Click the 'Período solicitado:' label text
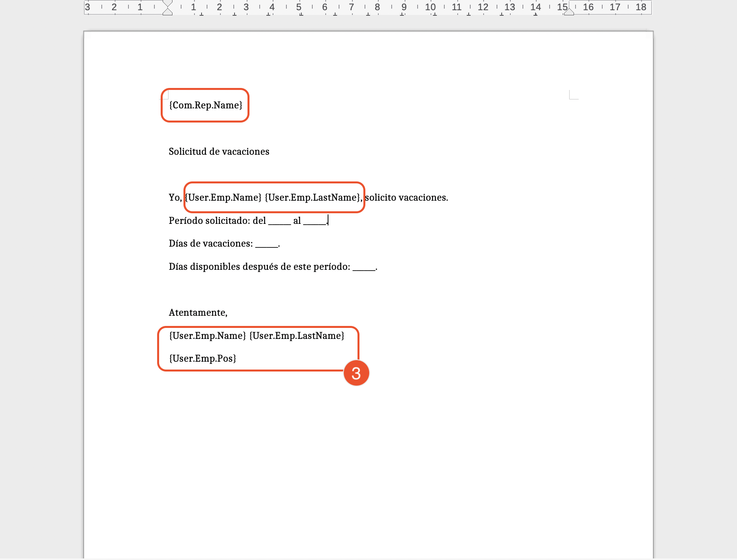Screen dimensions: 737x560 (x=209, y=221)
